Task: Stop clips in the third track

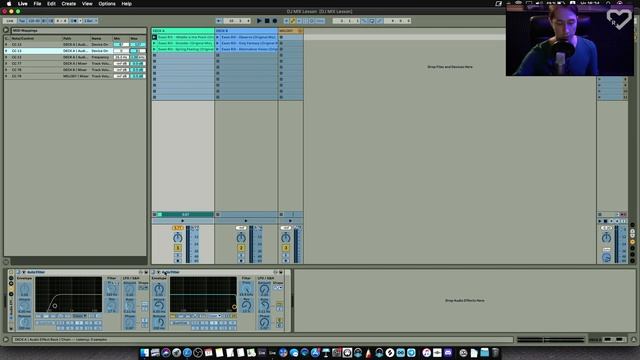Action: [281, 214]
